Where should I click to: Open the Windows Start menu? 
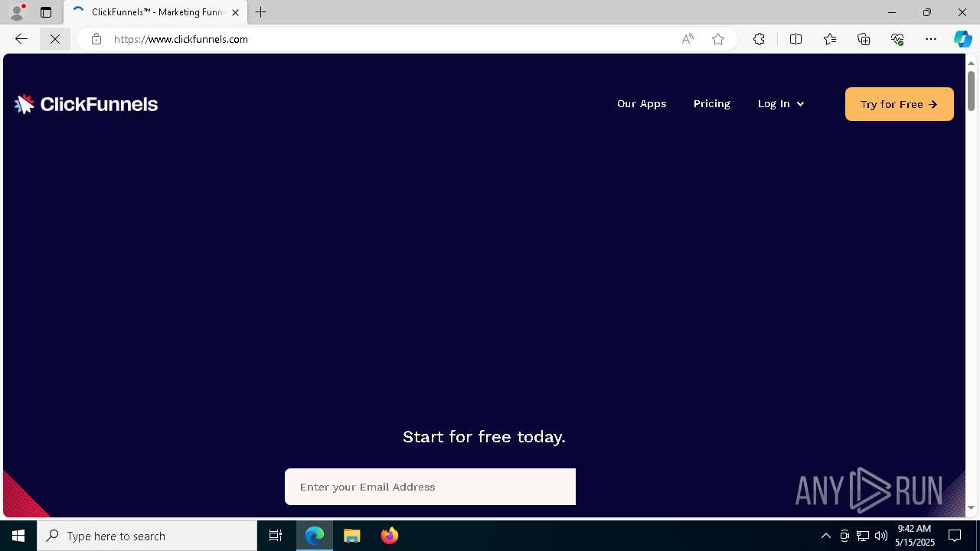[x=18, y=536]
